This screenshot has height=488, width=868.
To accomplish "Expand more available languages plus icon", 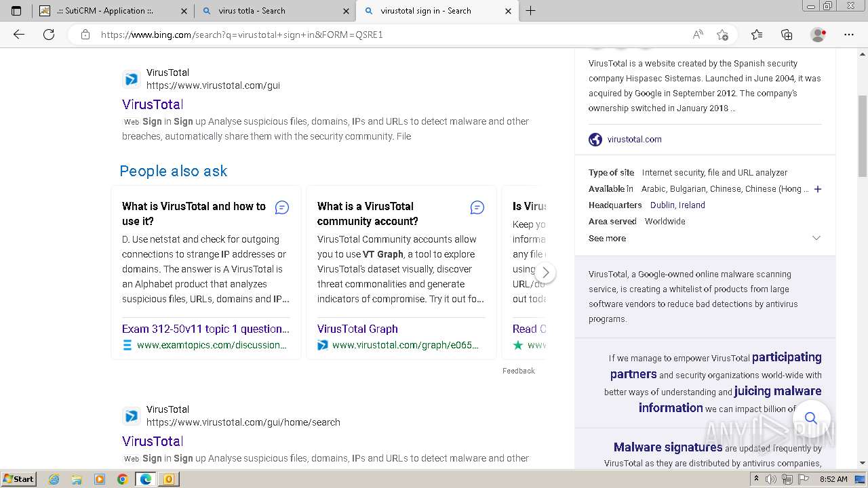I will [818, 189].
